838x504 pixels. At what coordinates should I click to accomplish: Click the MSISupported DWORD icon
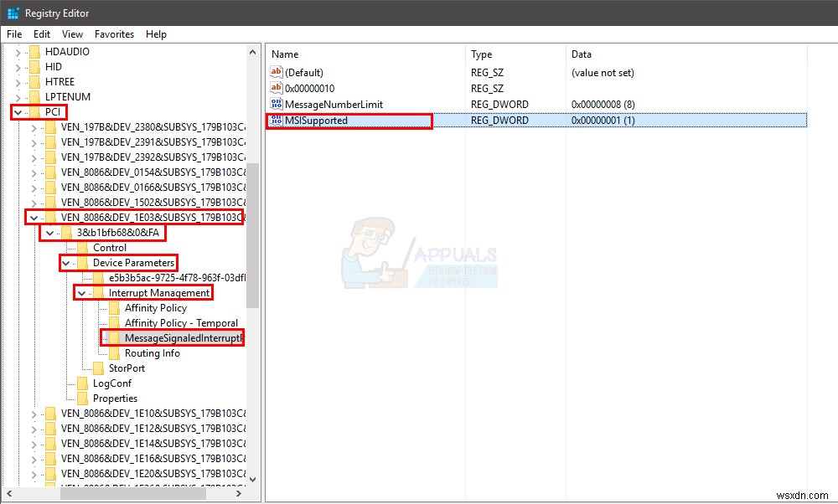coord(277,120)
